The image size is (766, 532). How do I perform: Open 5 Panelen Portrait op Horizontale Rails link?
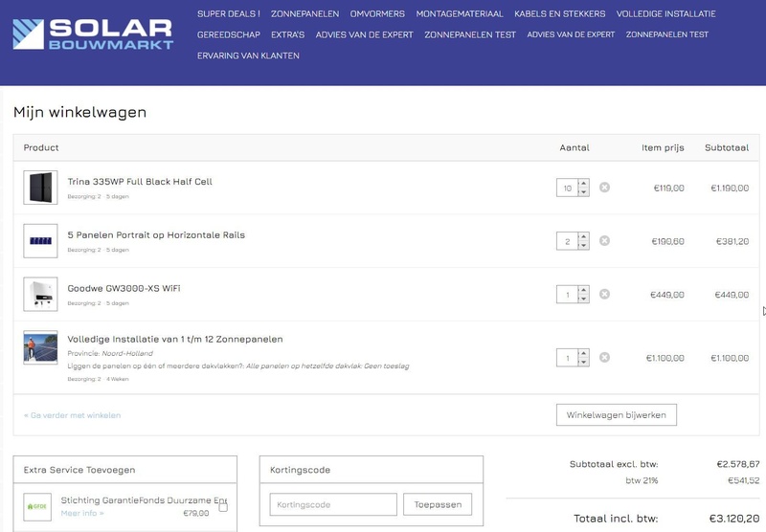pyautogui.click(x=156, y=234)
